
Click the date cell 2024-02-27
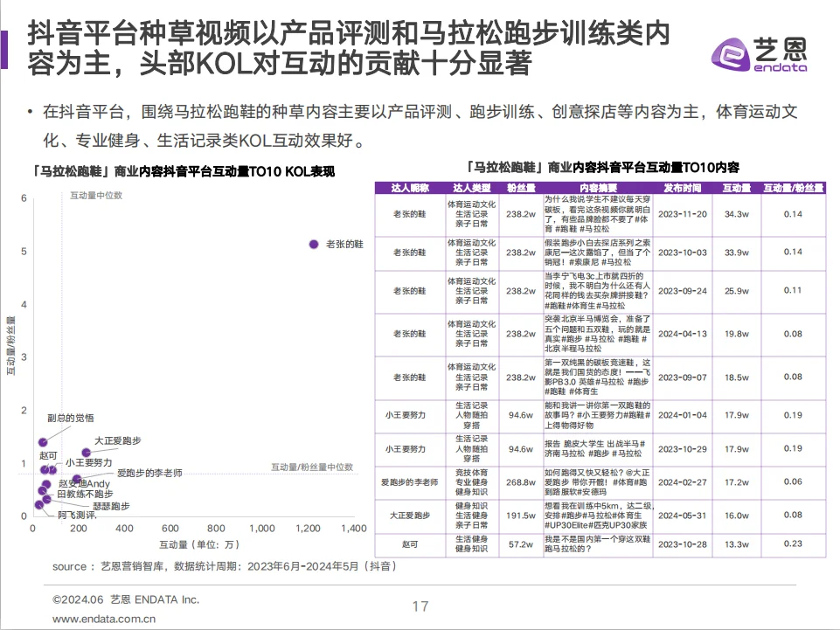683,482
